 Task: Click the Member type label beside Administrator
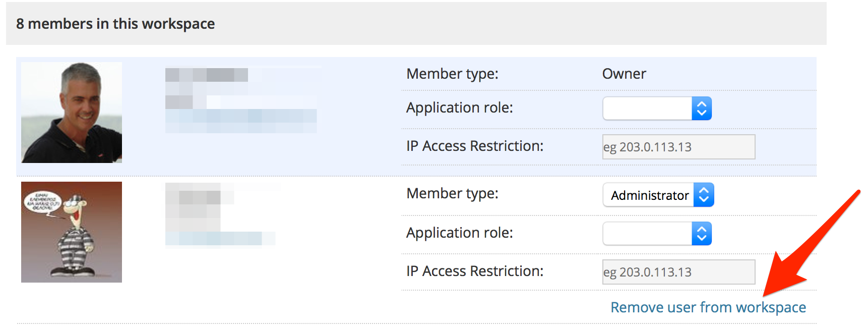(452, 193)
